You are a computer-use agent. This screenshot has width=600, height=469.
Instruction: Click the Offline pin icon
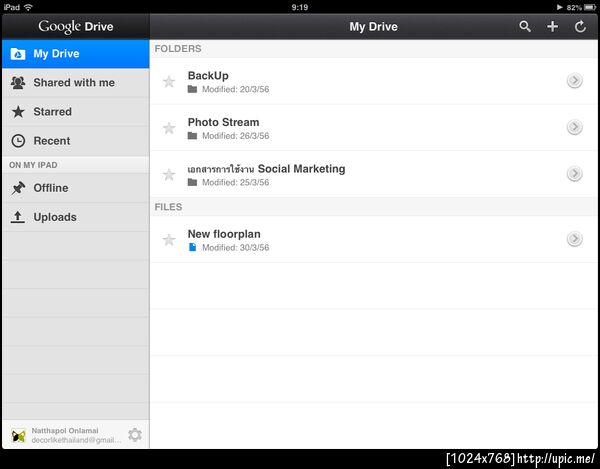[18, 188]
